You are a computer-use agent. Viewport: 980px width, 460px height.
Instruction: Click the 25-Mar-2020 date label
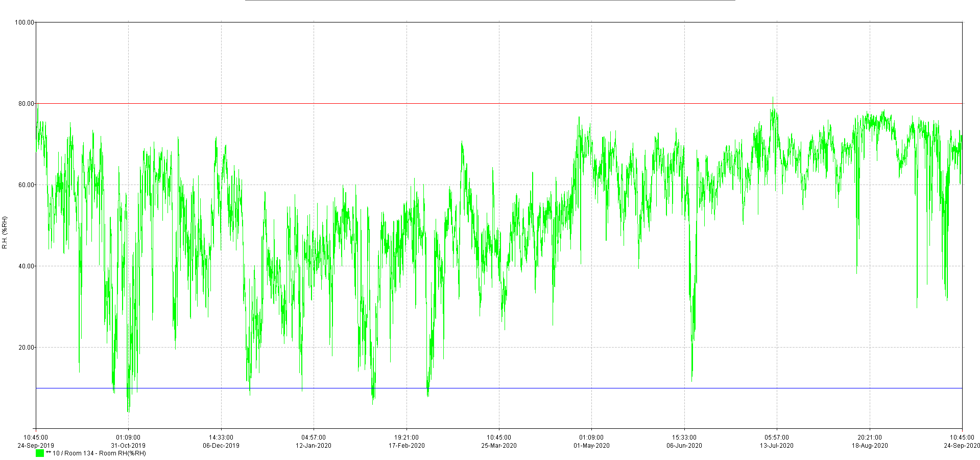tap(499, 446)
